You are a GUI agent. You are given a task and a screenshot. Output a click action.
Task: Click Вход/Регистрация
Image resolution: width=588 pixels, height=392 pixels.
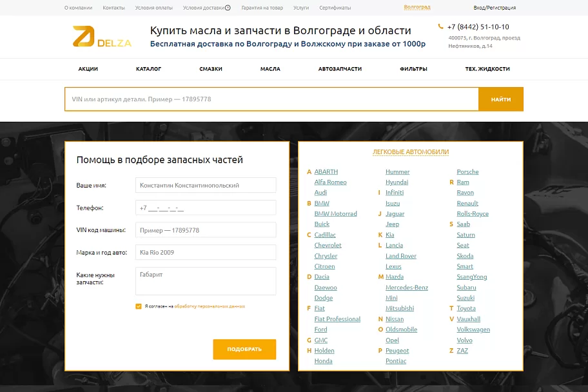495,8
